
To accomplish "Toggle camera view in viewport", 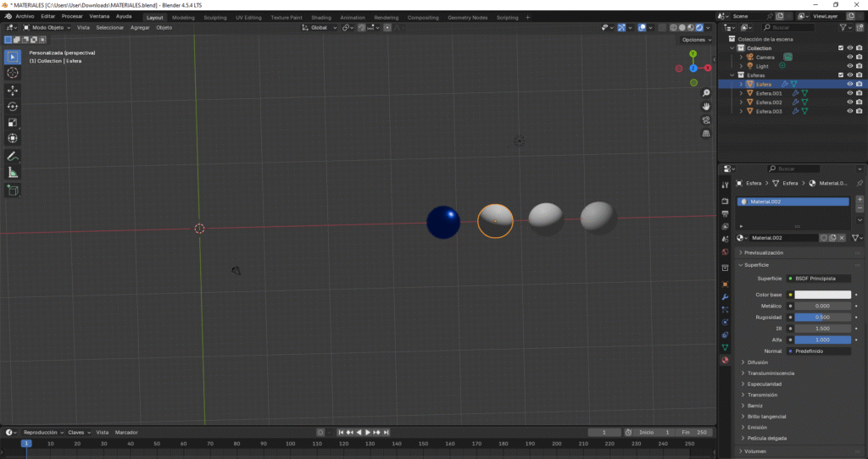I will tap(706, 119).
